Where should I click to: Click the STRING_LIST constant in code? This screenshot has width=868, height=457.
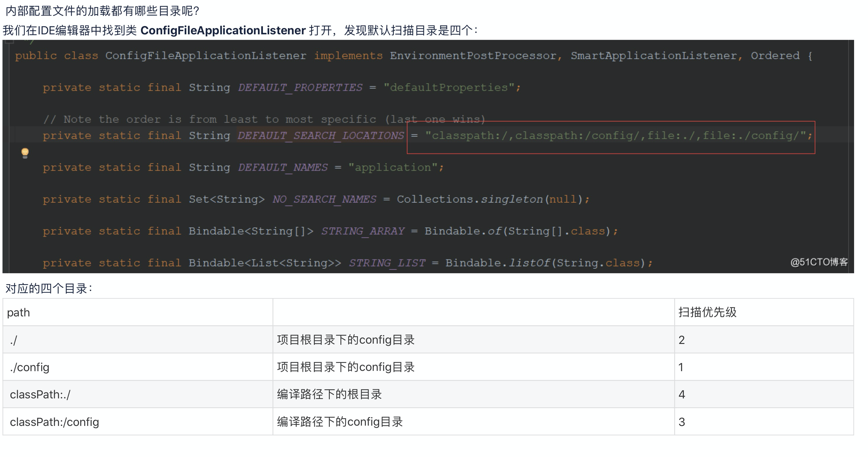click(x=387, y=263)
